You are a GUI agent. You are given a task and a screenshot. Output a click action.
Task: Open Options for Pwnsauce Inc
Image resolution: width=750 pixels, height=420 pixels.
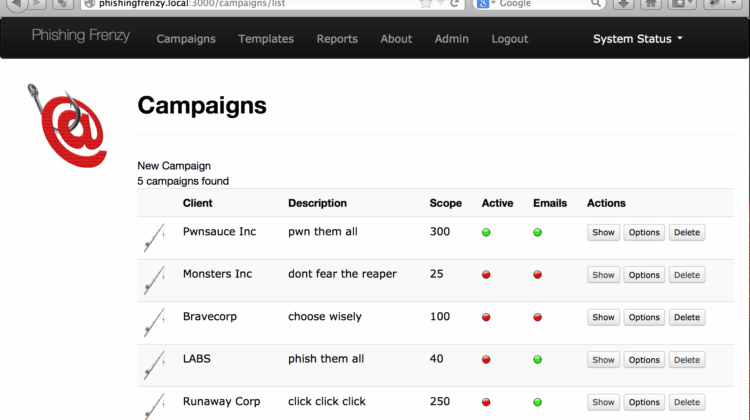pyautogui.click(x=644, y=232)
